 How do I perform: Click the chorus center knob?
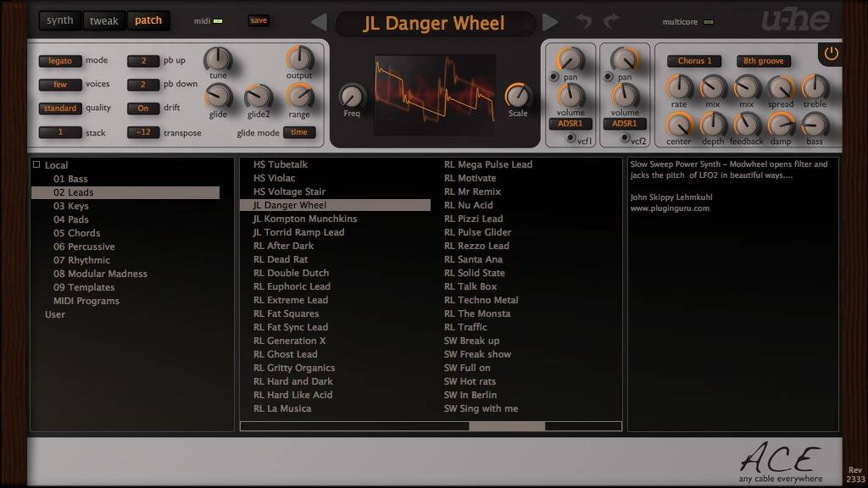click(679, 125)
